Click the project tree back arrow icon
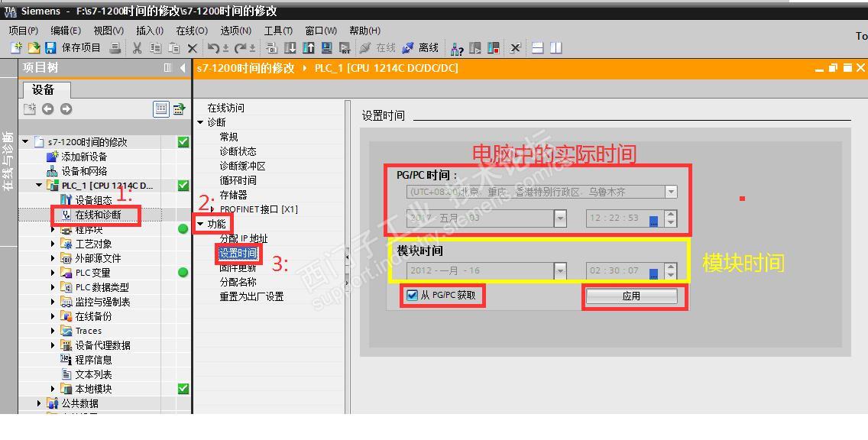868x440 pixels. 48,109
